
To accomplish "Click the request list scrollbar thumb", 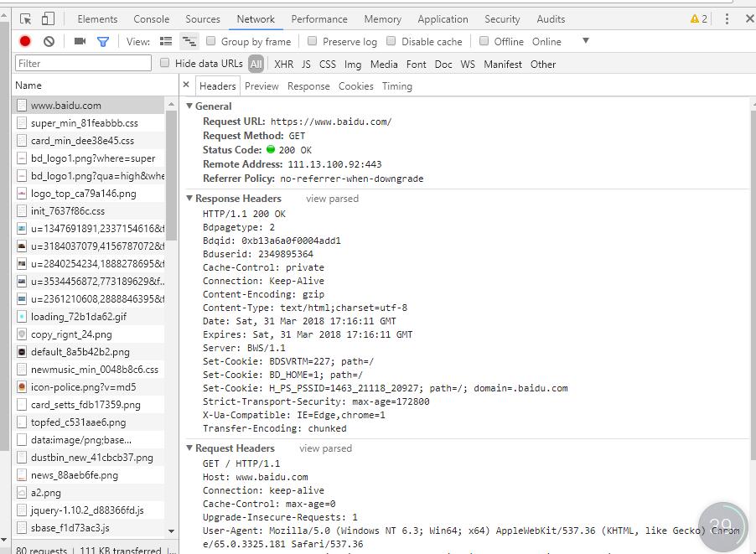I will [x=171, y=175].
